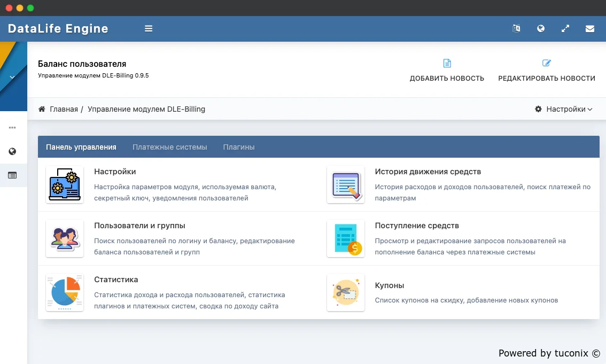Click description starting 'Статистика дохода и расхода'
The image size is (606, 364).
point(189,300)
